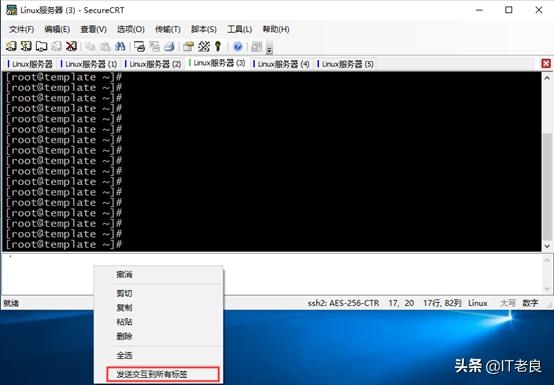Open the 工具(L) menu

point(239,29)
